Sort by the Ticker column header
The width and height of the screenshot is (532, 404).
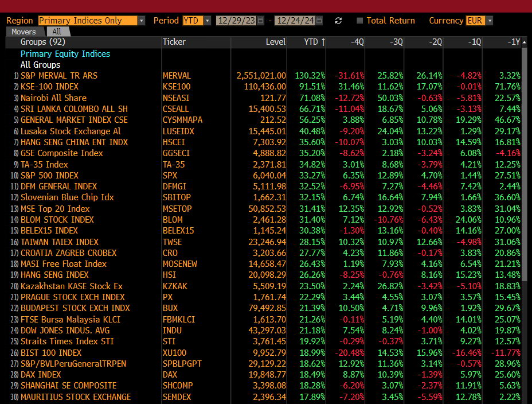point(174,42)
